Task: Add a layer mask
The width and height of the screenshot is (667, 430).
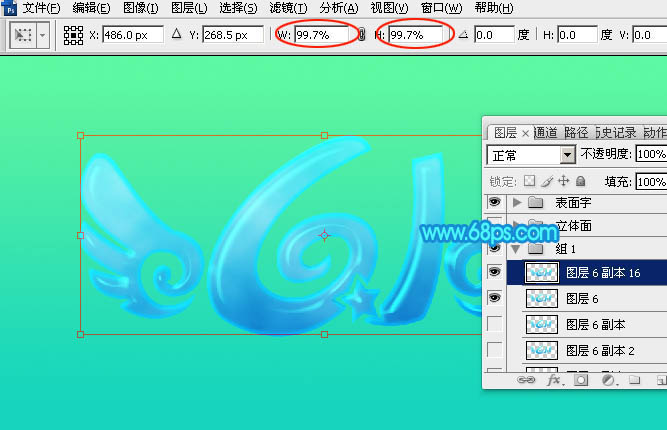Action: (x=581, y=379)
